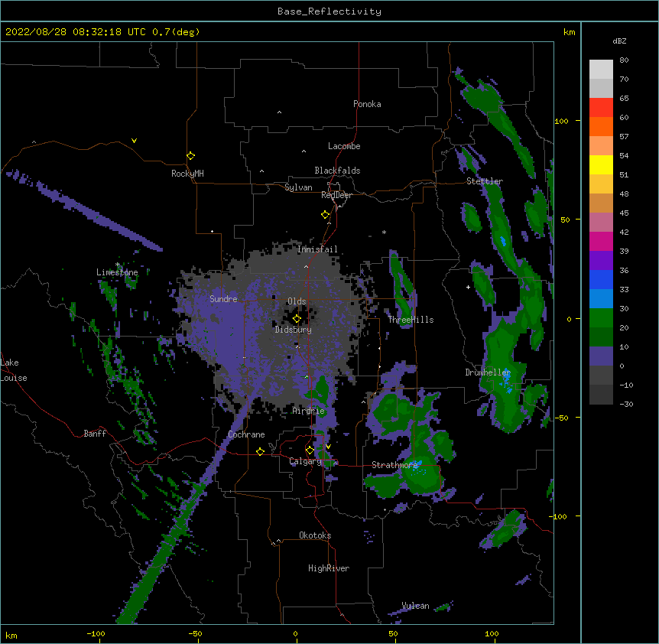659x644 pixels.
Task: Click the Base_Reflectivity title text
Action: (329, 11)
